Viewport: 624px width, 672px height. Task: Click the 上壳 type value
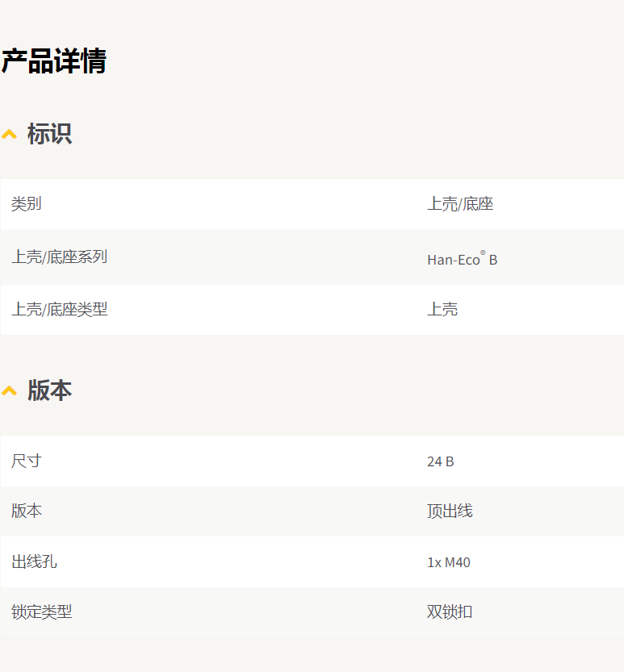(442, 309)
